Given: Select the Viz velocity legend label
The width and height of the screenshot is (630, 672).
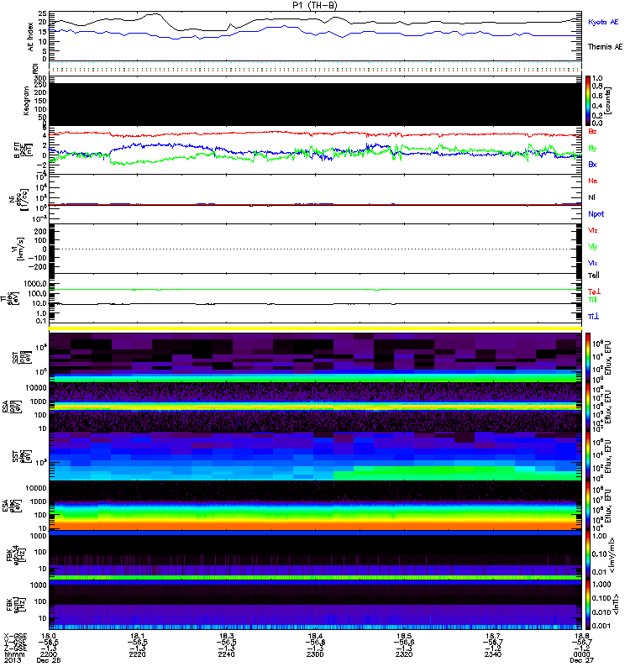Looking at the screenshot, I should click(593, 230).
